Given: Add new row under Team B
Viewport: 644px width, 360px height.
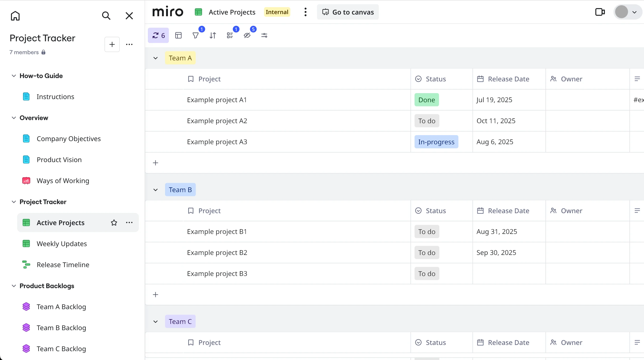Looking at the screenshot, I should coord(156,295).
